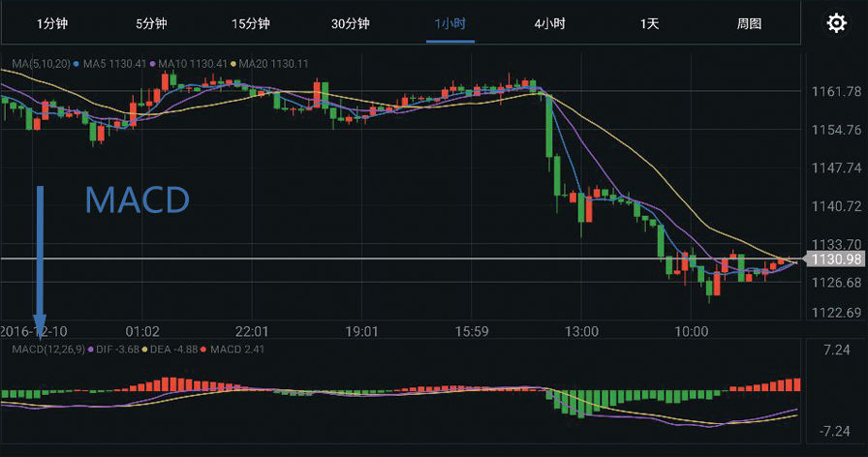The image size is (868, 457).
Task: Select the 5分钟 timeframe tab
Action: coord(151,23)
